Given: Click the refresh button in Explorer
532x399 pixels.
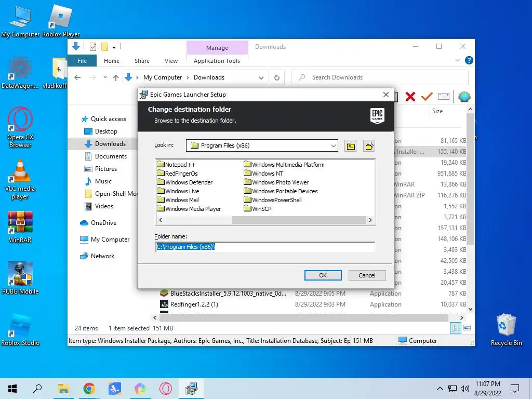Looking at the screenshot, I should click(277, 78).
